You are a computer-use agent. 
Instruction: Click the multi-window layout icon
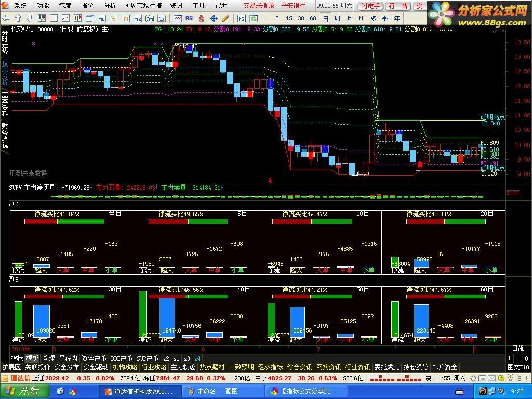point(89,18)
